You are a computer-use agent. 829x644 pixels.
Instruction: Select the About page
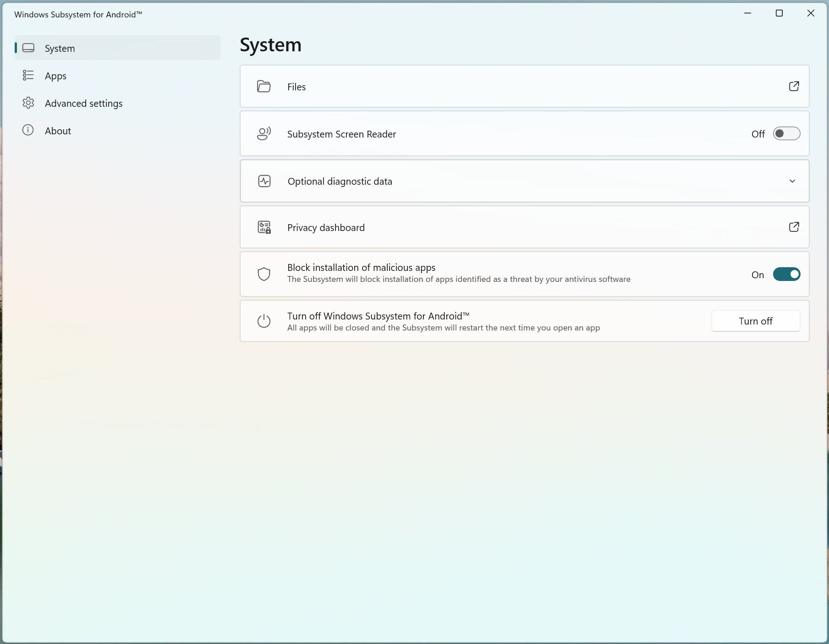click(x=117, y=131)
